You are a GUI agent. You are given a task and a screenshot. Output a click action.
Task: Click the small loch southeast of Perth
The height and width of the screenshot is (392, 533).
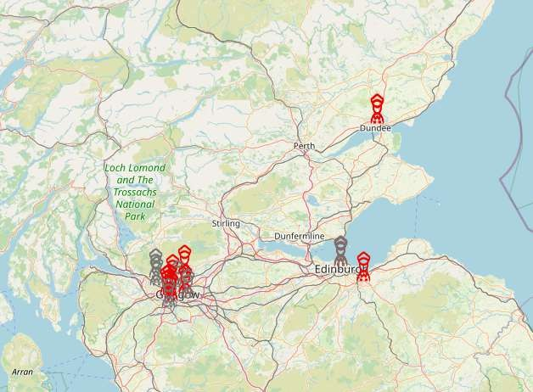[312, 201]
